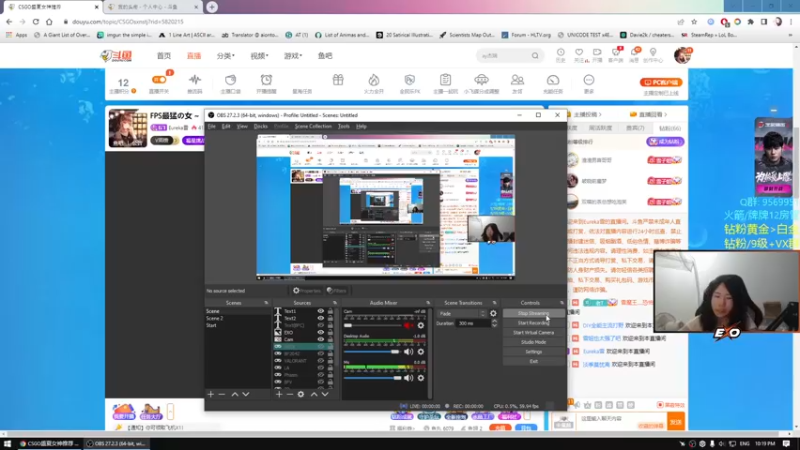Enable Studio Mode in OBS
The height and width of the screenshot is (450, 800).
[x=534, y=342]
